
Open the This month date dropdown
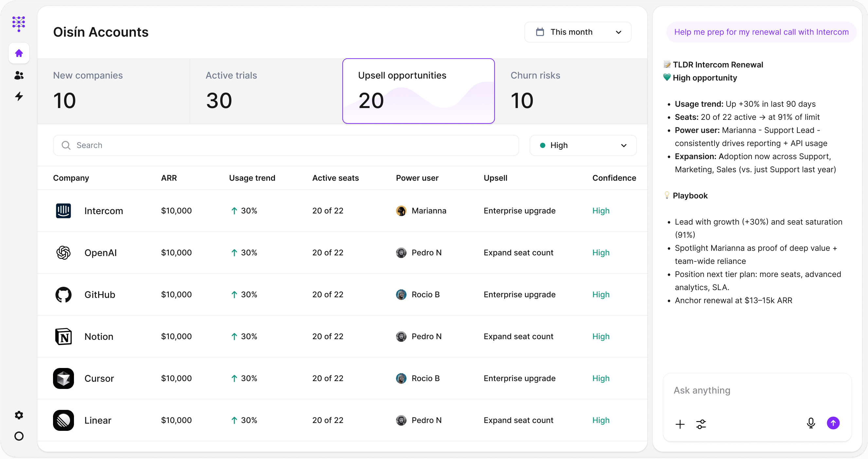coord(578,32)
